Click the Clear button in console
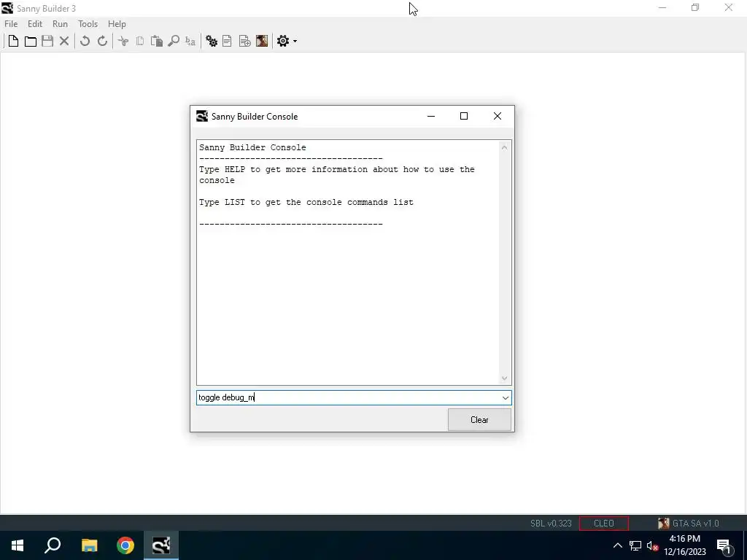 coord(479,419)
